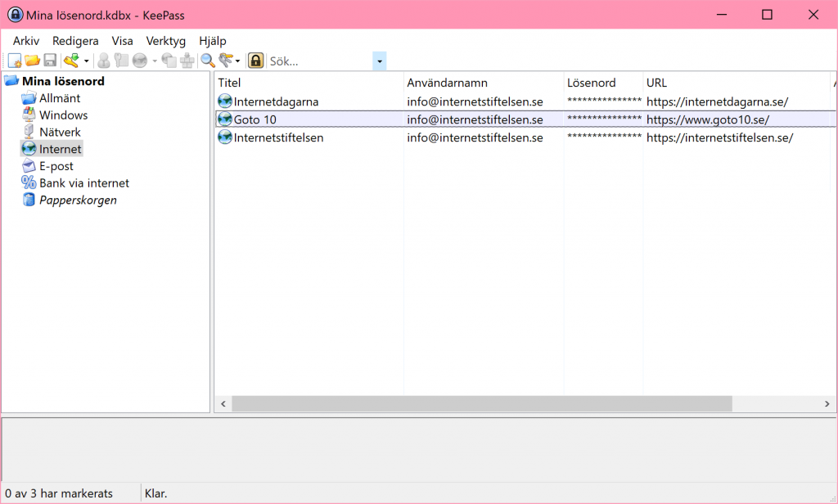The height and width of the screenshot is (504, 838).
Task: Open the Show entries dropdown arrow
Action: tap(238, 61)
